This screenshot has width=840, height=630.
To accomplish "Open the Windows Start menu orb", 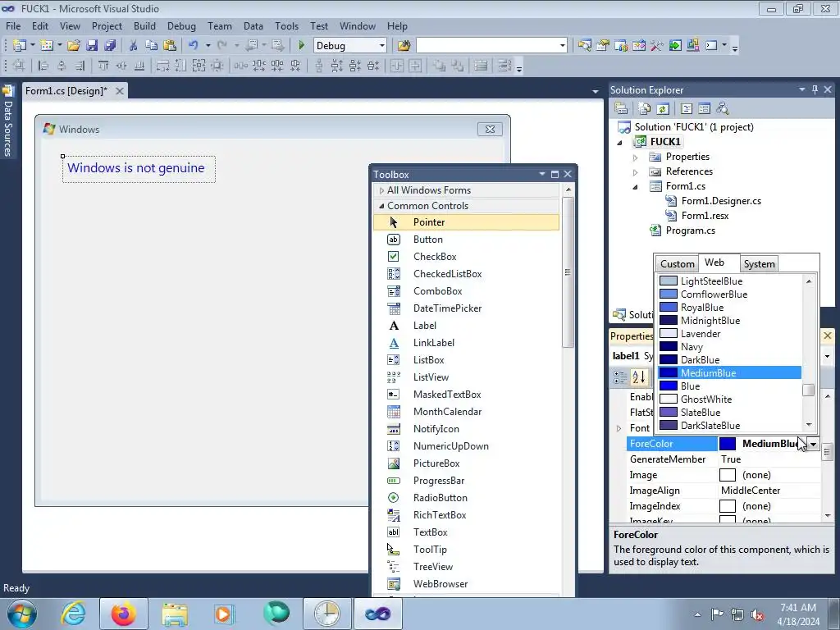I will click(x=22, y=614).
